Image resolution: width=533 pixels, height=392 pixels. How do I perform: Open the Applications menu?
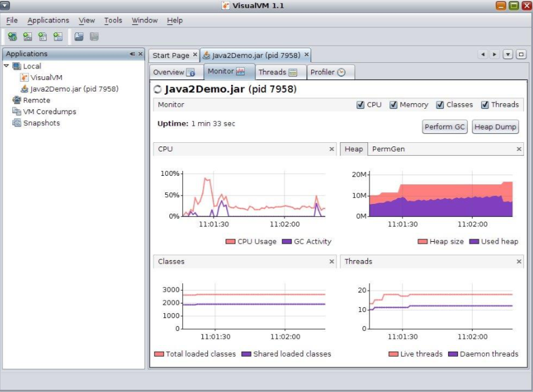coord(48,20)
